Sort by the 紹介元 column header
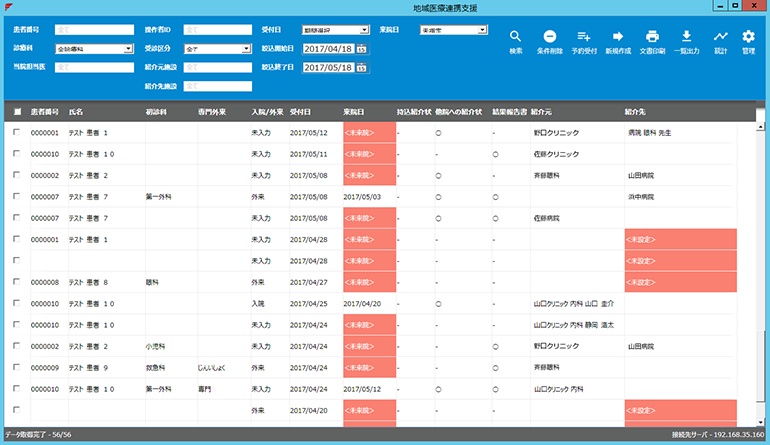Viewport: 770px width, 445px height. pyautogui.click(x=541, y=112)
